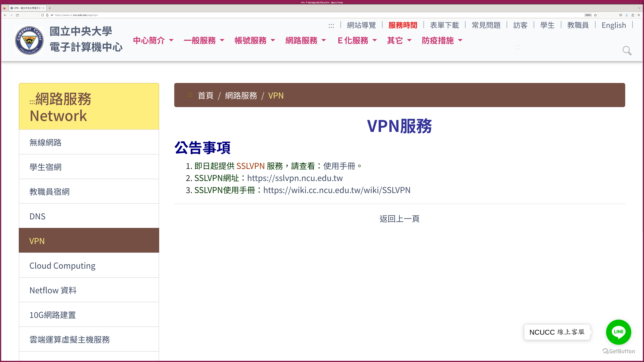This screenshot has height=362, width=644.
Task: Expand the 防疫措施 dropdown menu
Action: click(x=442, y=40)
